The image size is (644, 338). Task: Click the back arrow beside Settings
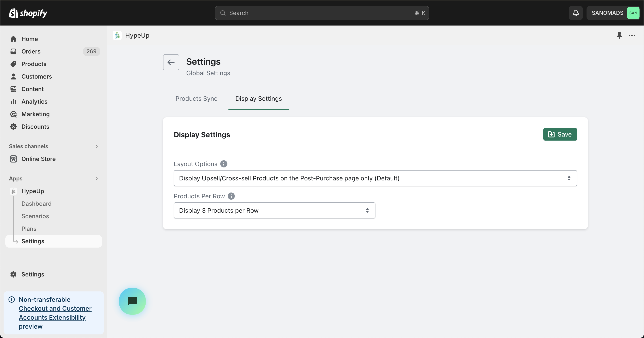click(171, 62)
